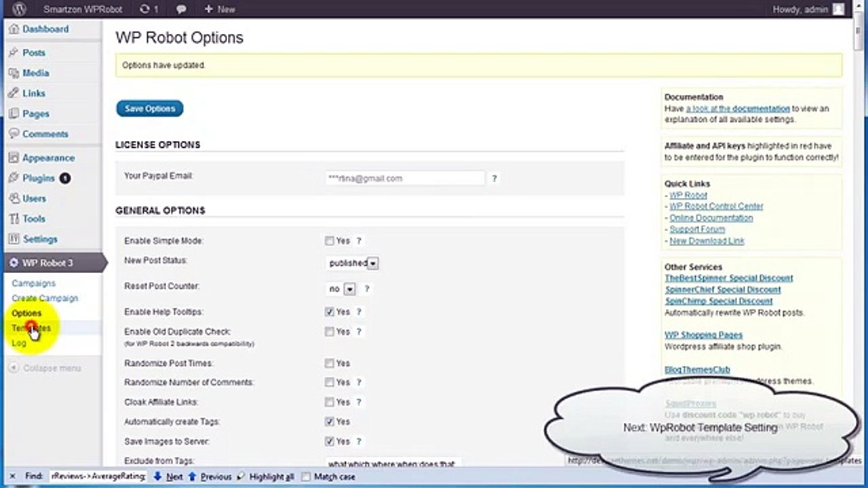Screen dimensions: 868x488
Task: Open Users via its sidebar icon
Action: [x=14, y=198]
